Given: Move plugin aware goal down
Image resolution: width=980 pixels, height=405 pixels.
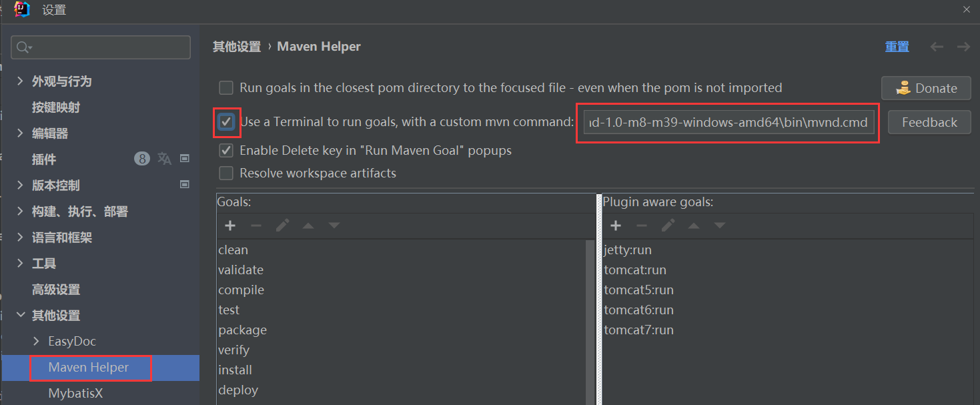Looking at the screenshot, I should pos(720,226).
